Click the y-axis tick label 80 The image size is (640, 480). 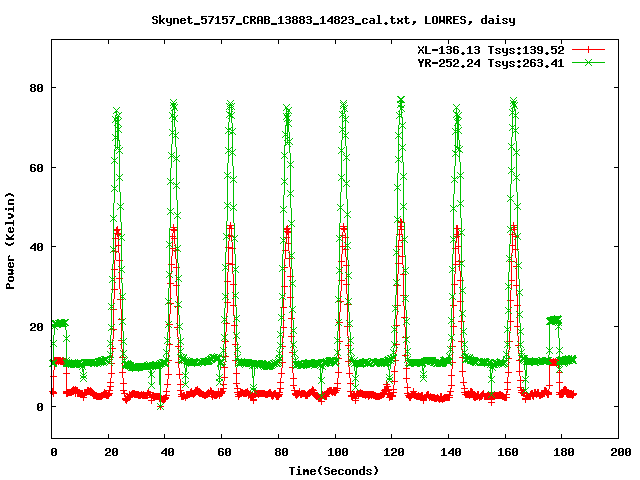tap(36, 88)
